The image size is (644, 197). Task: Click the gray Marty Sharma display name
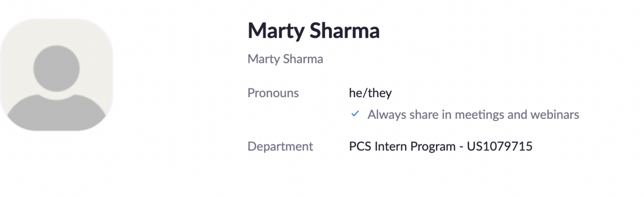(x=285, y=59)
